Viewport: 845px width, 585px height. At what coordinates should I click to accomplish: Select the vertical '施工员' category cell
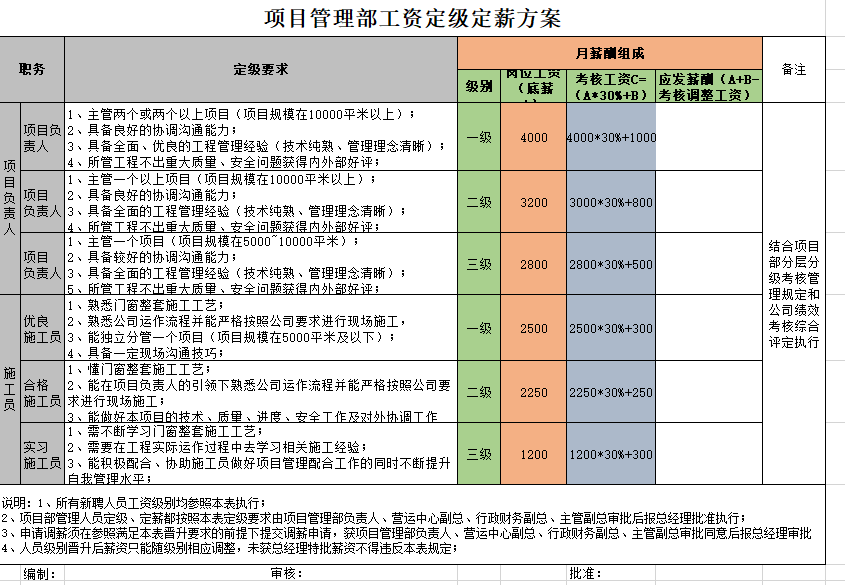10,389
